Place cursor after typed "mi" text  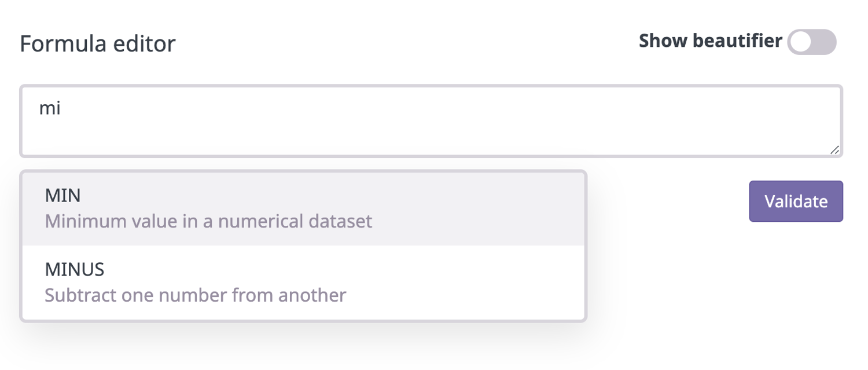61,108
